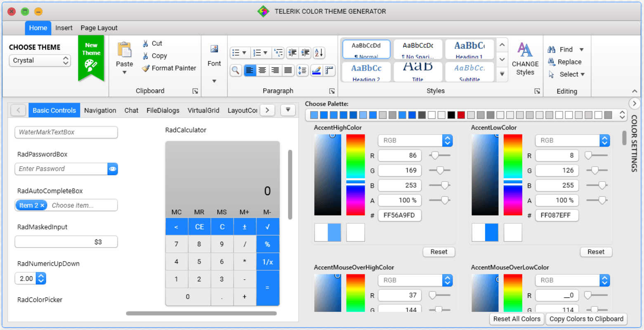Click the calculator 1/x button
The height and width of the screenshot is (330, 644).
coord(268,262)
